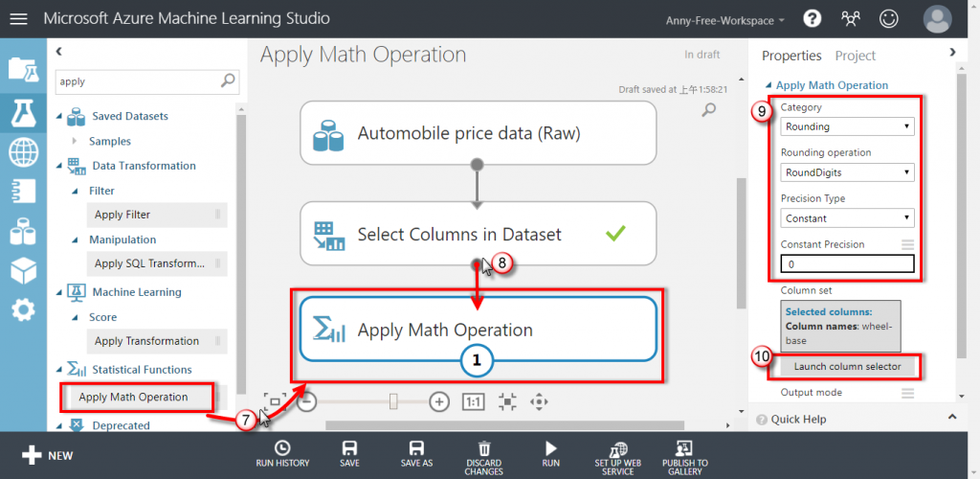Image resolution: width=980 pixels, height=479 pixels.
Task: Open the Category dropdown
Action: (x=847, y=127)
